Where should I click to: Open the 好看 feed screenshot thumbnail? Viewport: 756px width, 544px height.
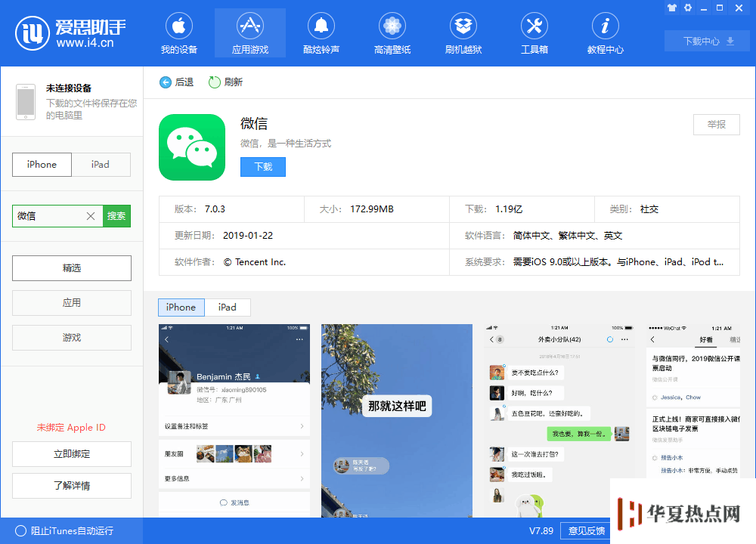click(693, 401)
